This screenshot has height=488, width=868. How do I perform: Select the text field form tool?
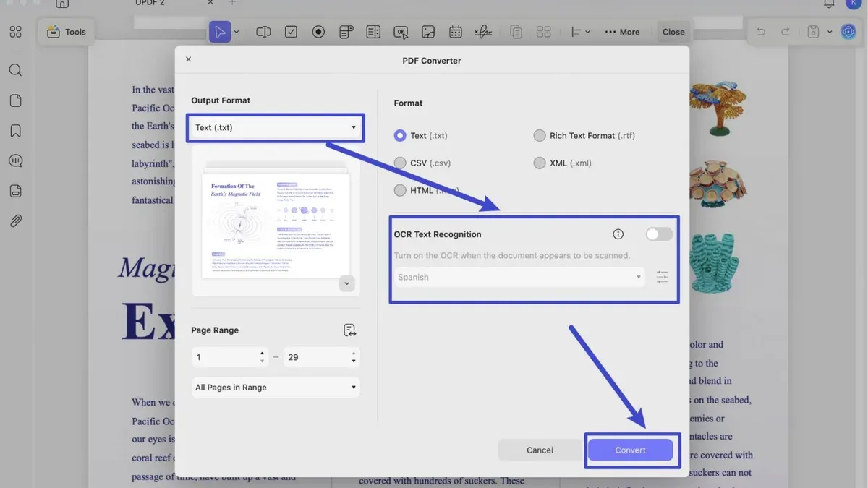(263, 32)
